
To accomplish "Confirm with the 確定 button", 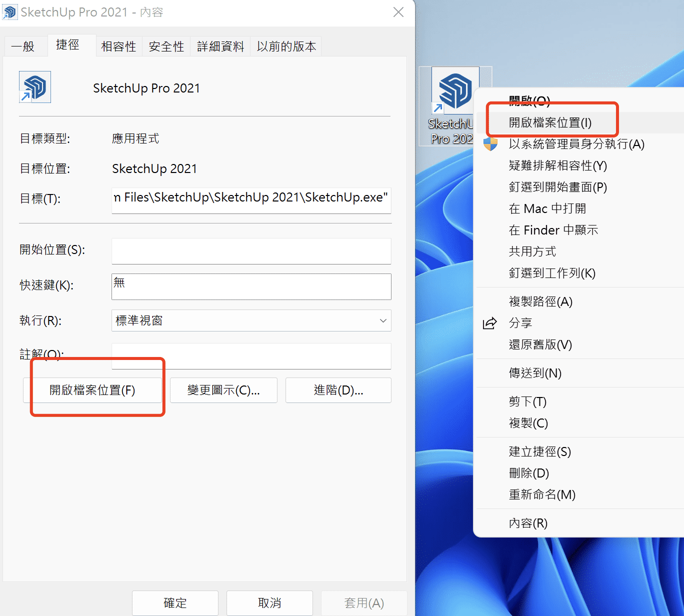I will tap(175, 603).
